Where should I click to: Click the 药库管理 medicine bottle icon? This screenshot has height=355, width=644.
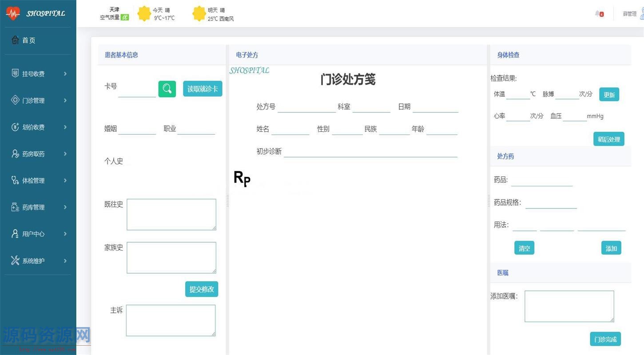coord(15,207)
